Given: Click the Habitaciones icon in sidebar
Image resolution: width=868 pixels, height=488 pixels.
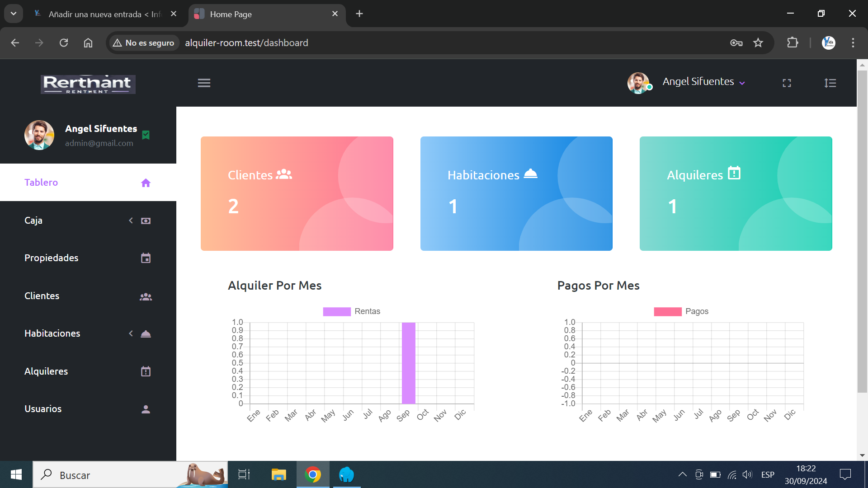Looking at the screenshot, I should 146,333.
